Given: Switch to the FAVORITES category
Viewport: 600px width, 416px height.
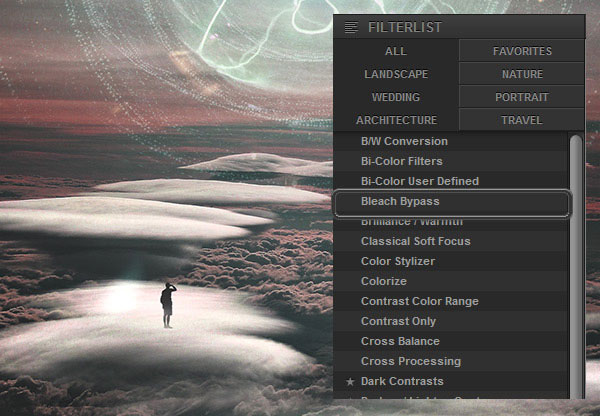Looking at the screenshot, I should (522, 51).
